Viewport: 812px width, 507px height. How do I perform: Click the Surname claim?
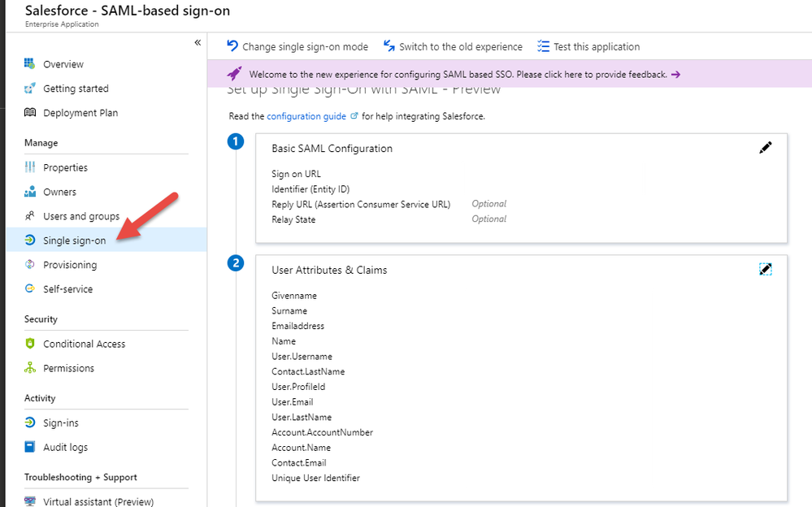pyautogui.click(x=289, y=310)
